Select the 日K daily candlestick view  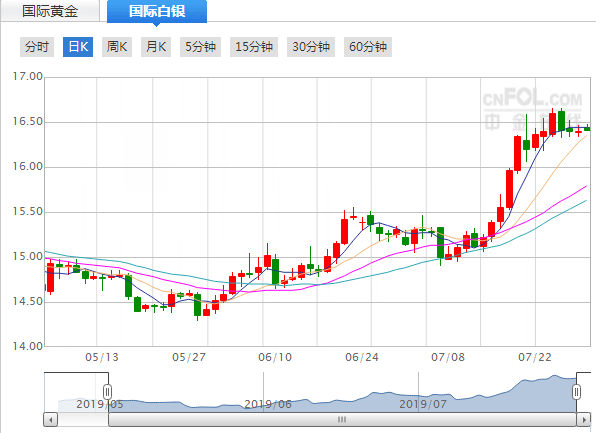[78, 47]
